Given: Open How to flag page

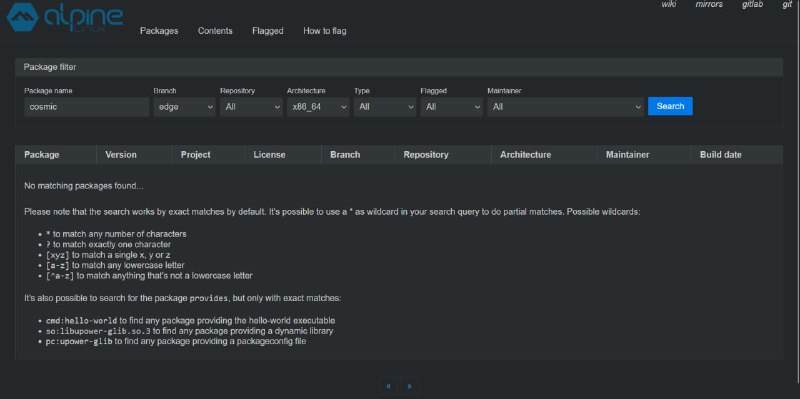Looking at the screenshot, I should pyautogui.click(x=324, y=31).
